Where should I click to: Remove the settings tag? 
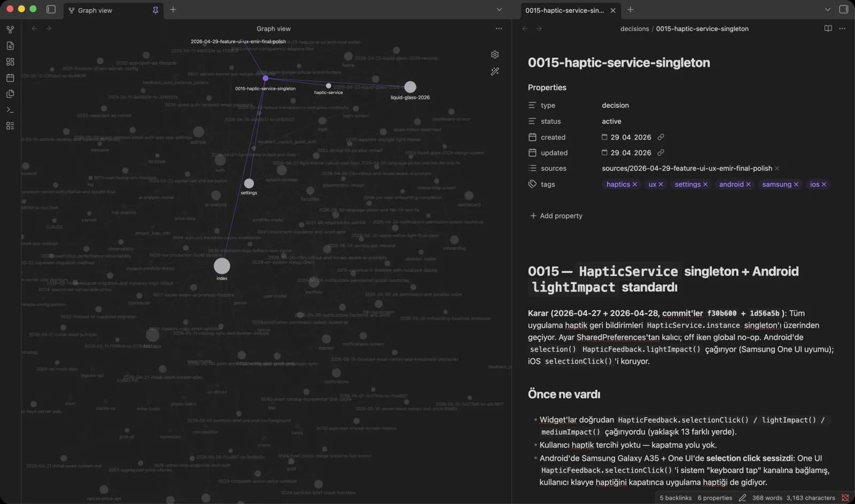[705, 184]
